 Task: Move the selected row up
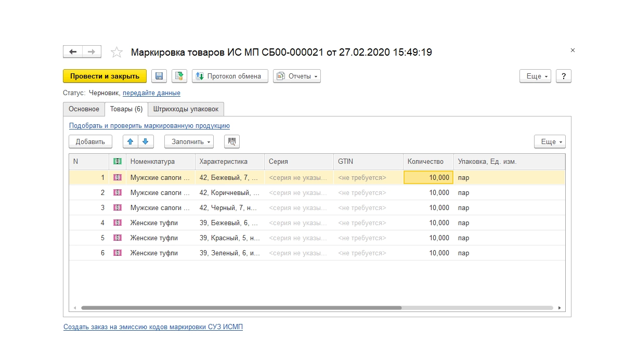tap(131, 141)
